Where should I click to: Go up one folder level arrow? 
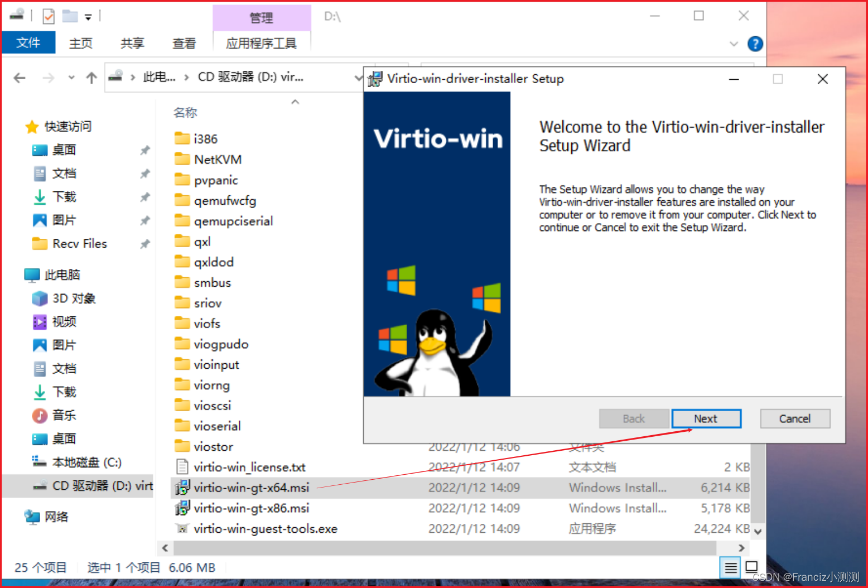pyautogui.click(x=91, y=78)
